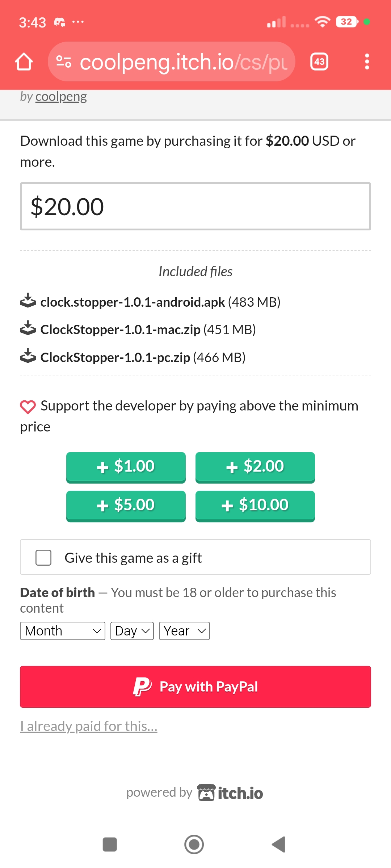Viewport: 391px width, 868px height.
Task: Focus the $20.00 price input field
Action: point(195,207)
